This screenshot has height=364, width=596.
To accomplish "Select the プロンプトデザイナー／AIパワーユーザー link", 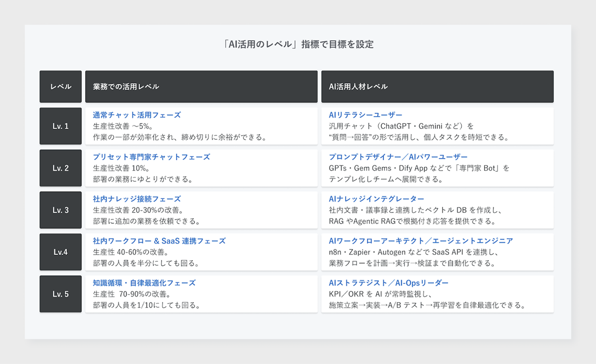I will coord(398,157).
